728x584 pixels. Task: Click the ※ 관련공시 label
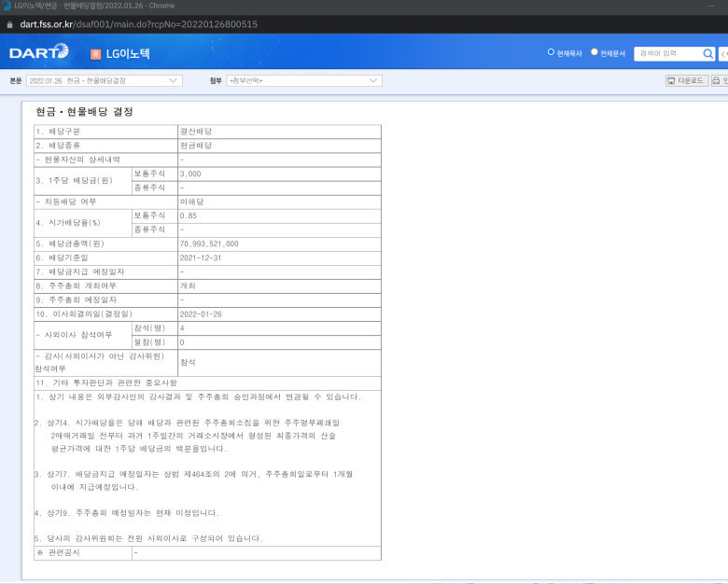(59, 552)
